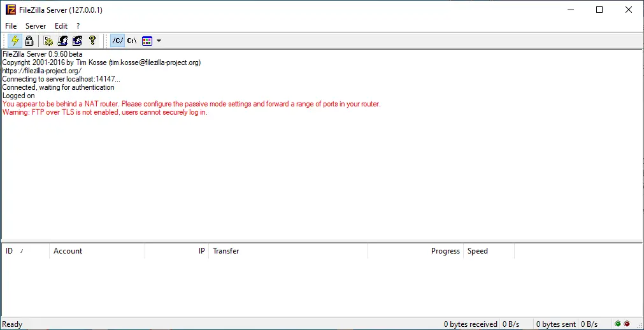Click the red status indicator light

click(x=627, y=324)
